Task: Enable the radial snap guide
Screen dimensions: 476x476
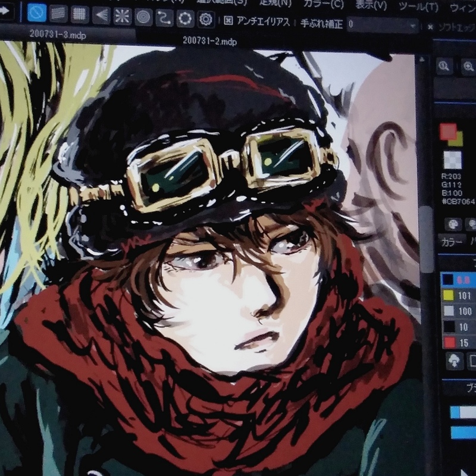Action: pyautogui.click(x=123, y=16)
